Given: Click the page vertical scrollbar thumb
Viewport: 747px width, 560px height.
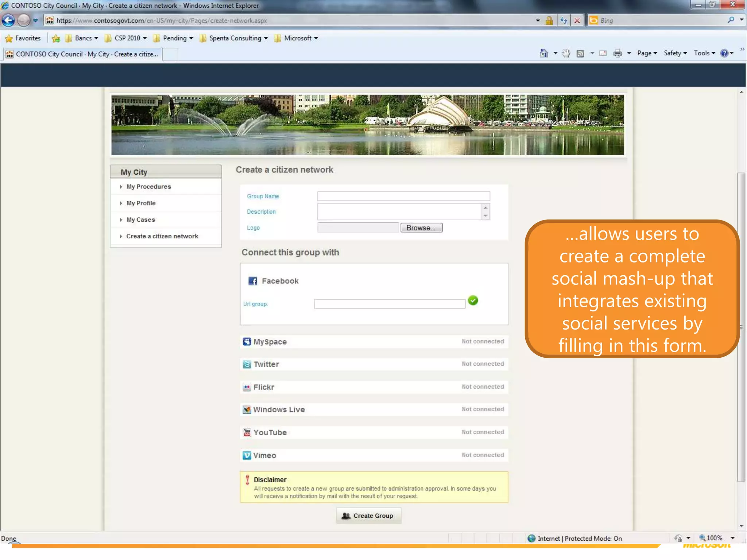Looking at the screenshot, I should click(741, 327).
